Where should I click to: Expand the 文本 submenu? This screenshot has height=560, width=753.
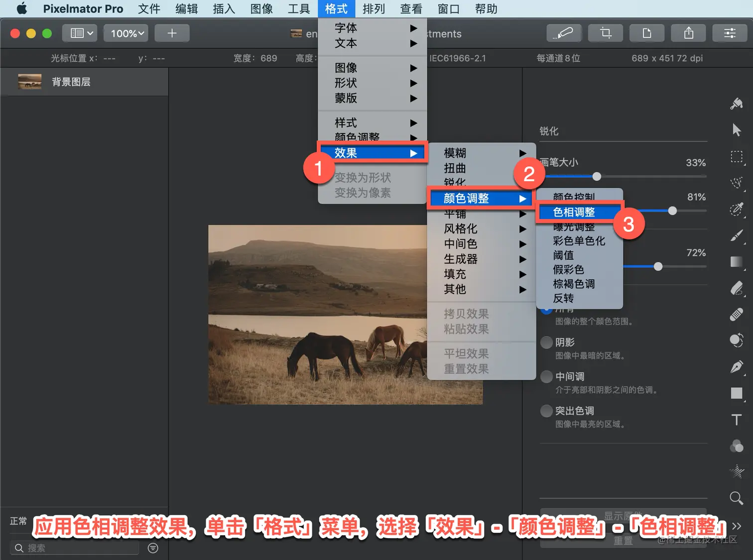click(373, 43)
